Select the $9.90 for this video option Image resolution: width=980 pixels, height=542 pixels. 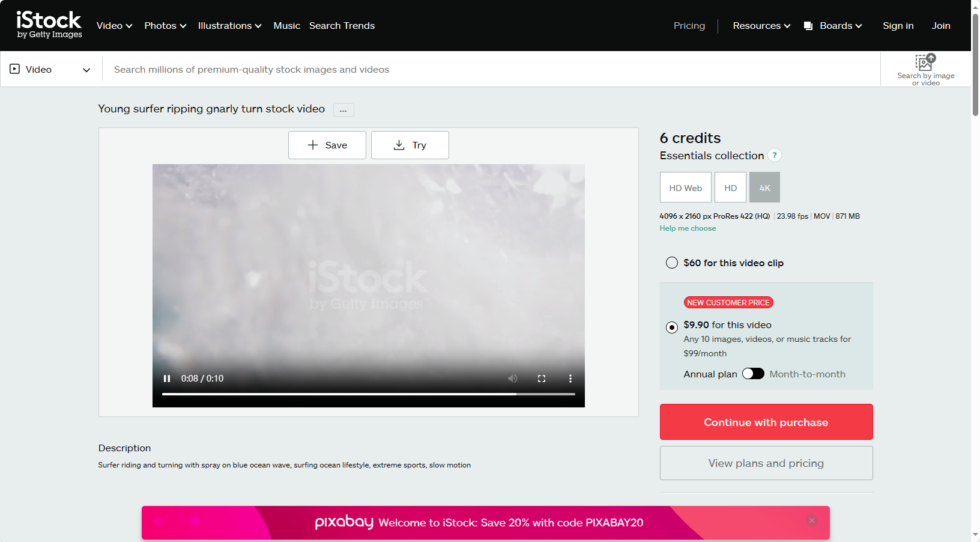[672, 327]
